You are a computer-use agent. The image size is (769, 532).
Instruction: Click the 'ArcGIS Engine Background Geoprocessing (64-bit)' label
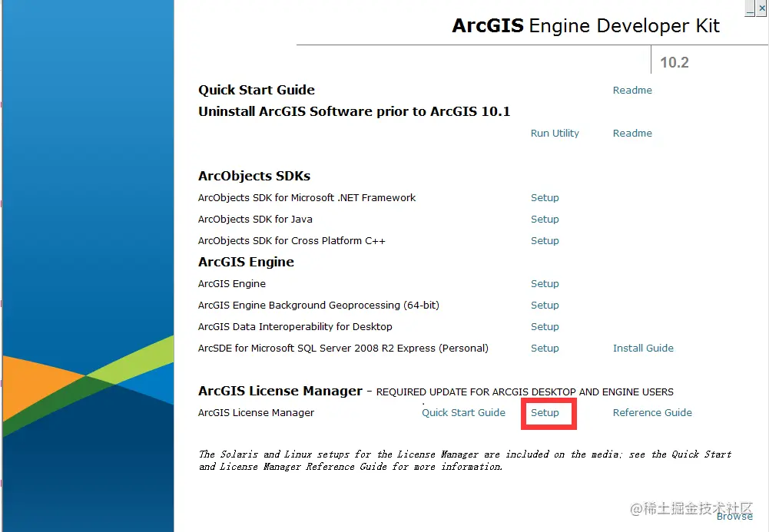click(319, 306)
